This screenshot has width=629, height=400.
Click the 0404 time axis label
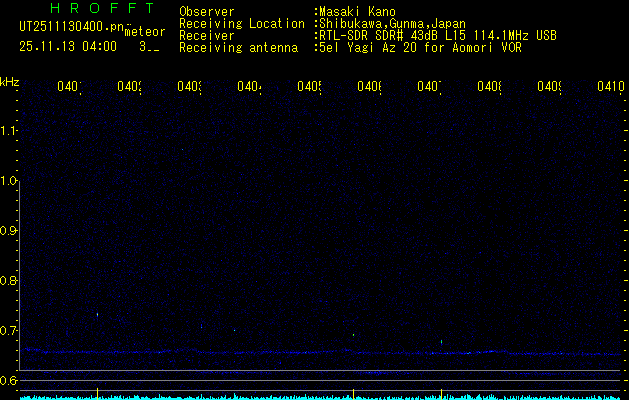coord(249,86)
